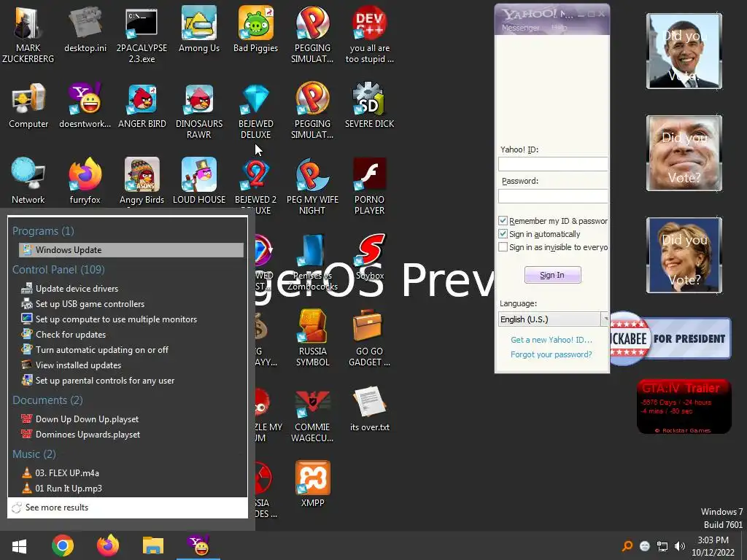Select Set up USB game controllers
Image resolution: width=747 pixels, height=560 pixels.
90,304
